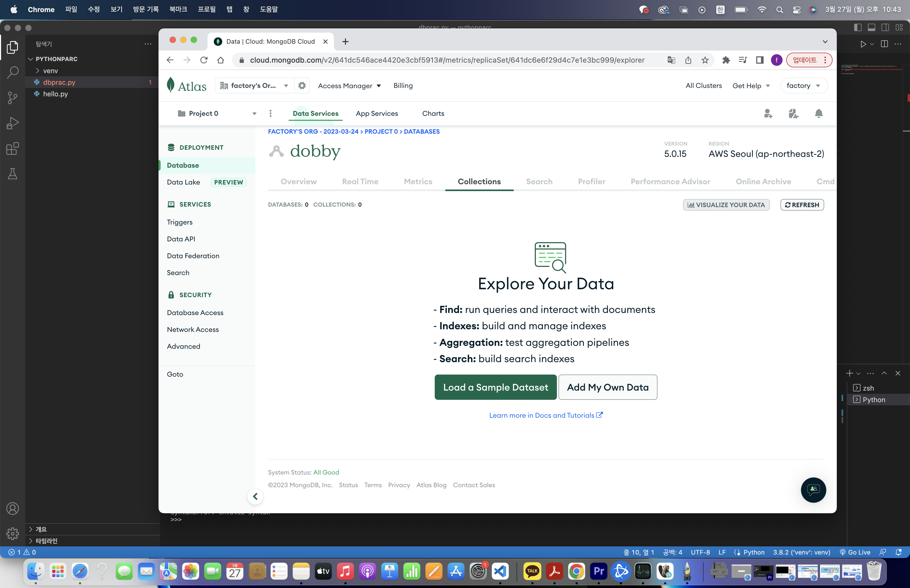Screen dimensions: 910x588
Task: Bookmark this page with star icon
Action: (x=705, y=60)
